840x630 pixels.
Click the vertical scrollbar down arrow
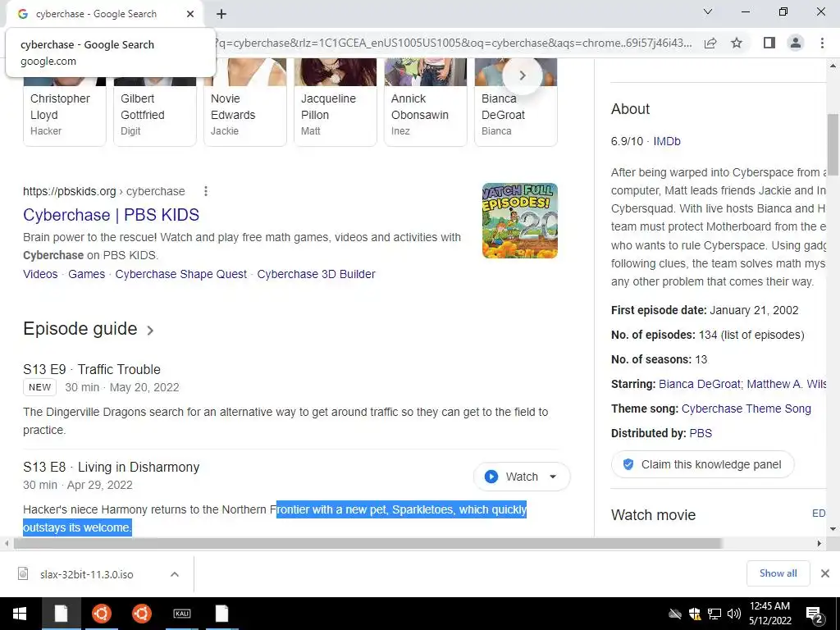(x=833, y=529)
